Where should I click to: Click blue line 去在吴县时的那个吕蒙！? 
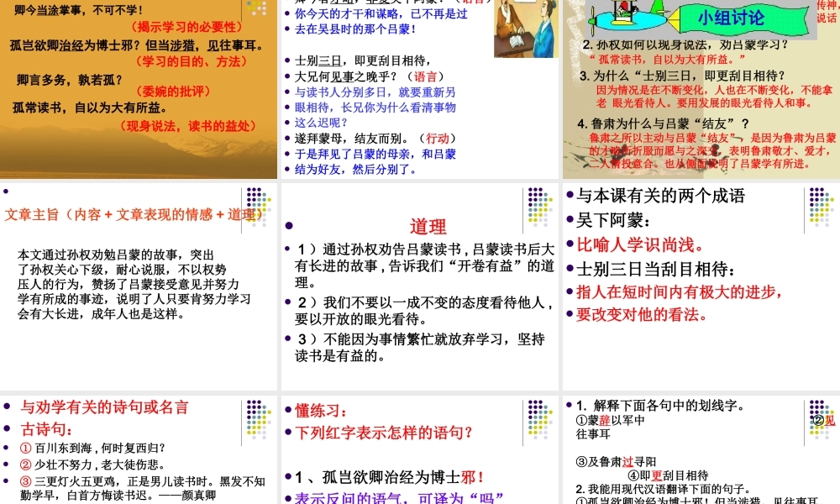point(355,29)
